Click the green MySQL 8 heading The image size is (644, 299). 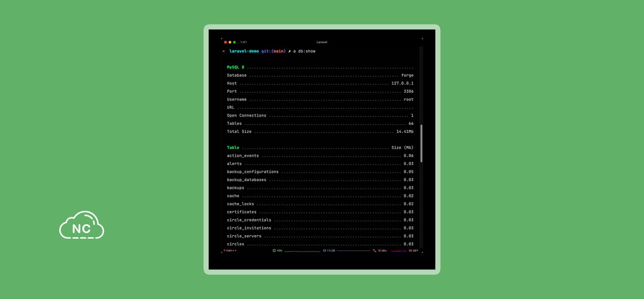pos(235,68)
